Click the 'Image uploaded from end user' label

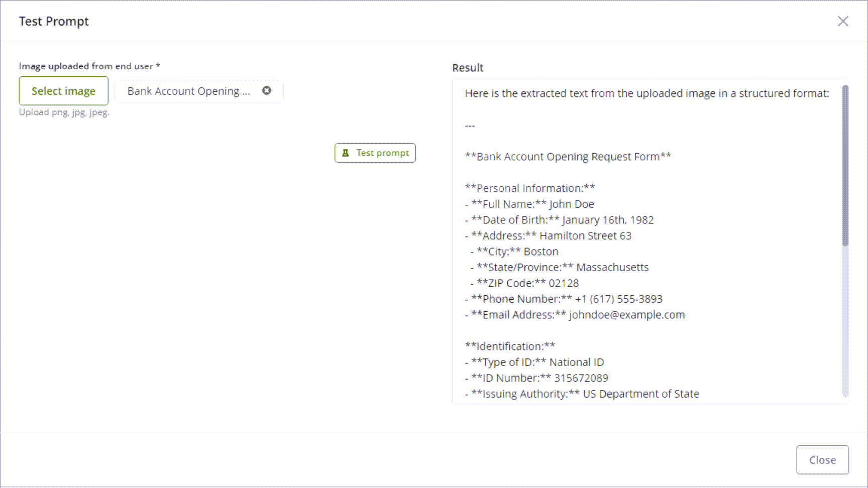click(x=89, y=66)
